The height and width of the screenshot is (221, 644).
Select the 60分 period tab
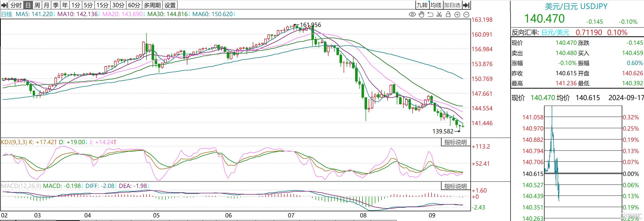pos(134,5)
